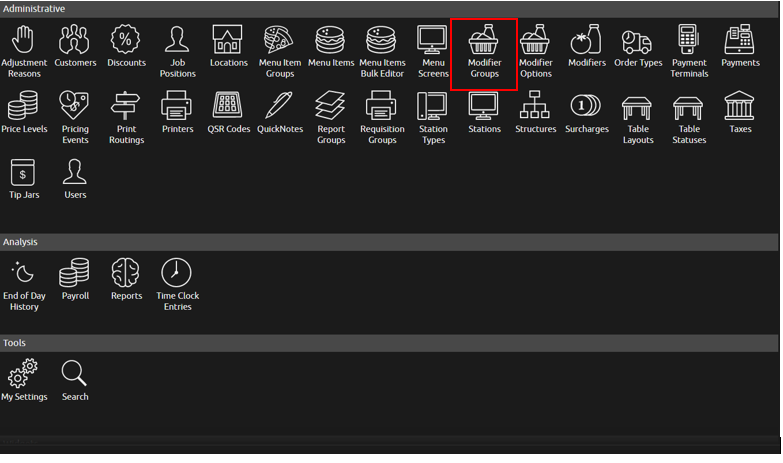Open the QuickNotes pen icon
The width and height of the screenshot is (783, 463).
279,105
